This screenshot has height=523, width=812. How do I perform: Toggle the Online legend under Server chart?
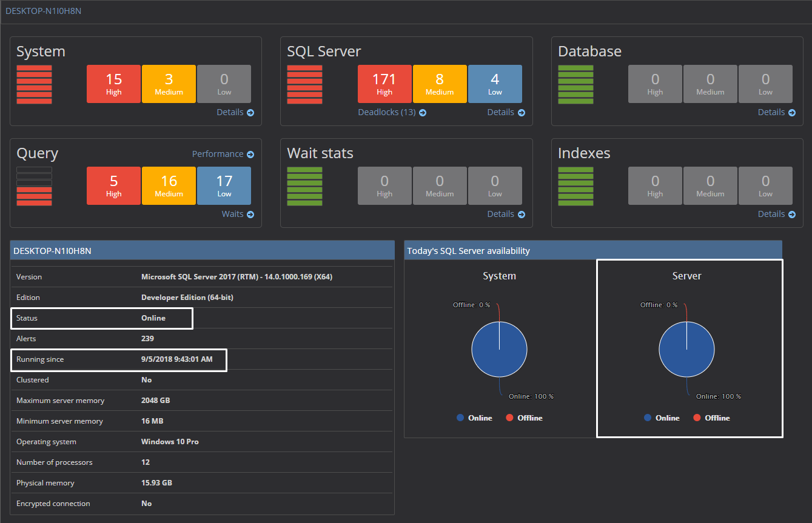(x=662, y=418)
